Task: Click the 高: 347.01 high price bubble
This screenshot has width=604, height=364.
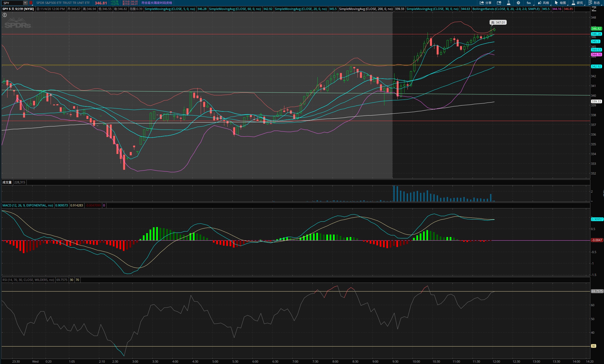Action: click(498, 23)
